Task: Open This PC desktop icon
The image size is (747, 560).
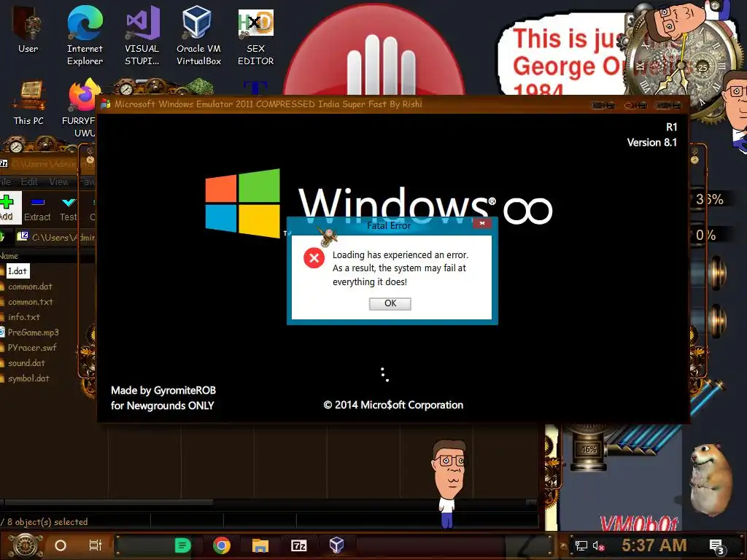Action: tap(28, 104)
